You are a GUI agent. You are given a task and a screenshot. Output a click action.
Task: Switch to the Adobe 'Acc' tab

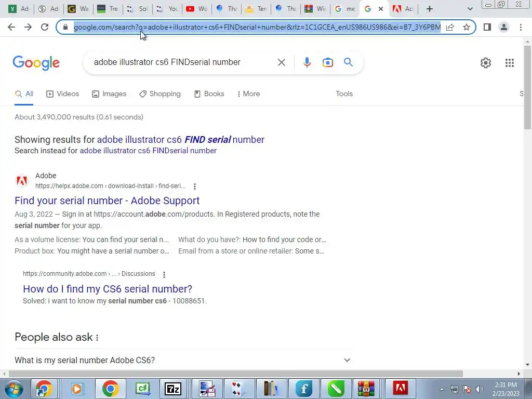(x=403, y=9)
